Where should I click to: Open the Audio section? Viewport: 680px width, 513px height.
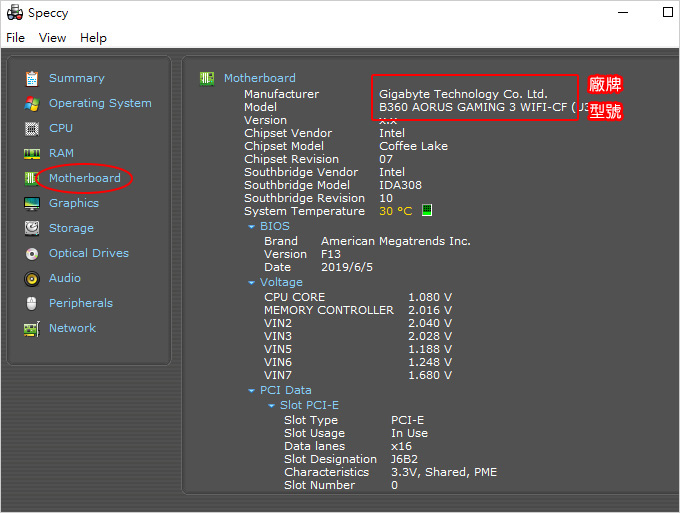pyautogui.click(x=65, y=278)
